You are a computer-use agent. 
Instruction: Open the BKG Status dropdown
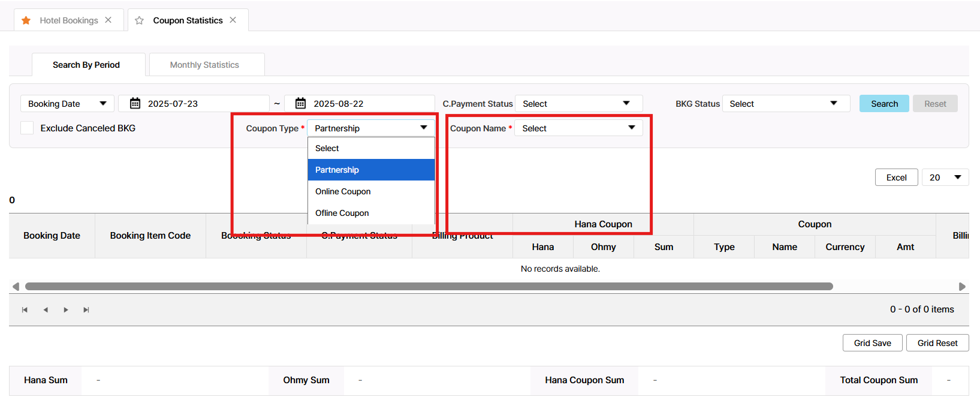pyautogui.click(x=785, y=104)
